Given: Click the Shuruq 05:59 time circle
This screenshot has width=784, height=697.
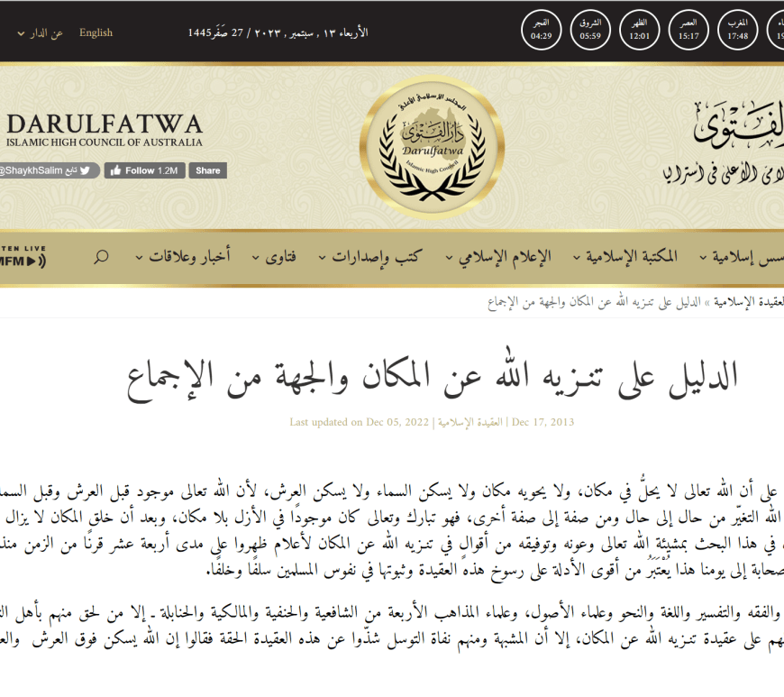Looking at the screenshot, I should [590, 30].
